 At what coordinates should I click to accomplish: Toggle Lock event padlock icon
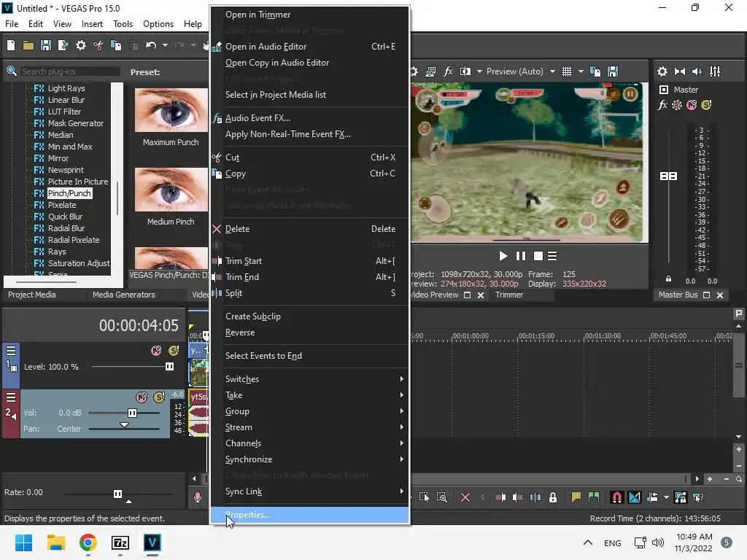coord(553,497)
